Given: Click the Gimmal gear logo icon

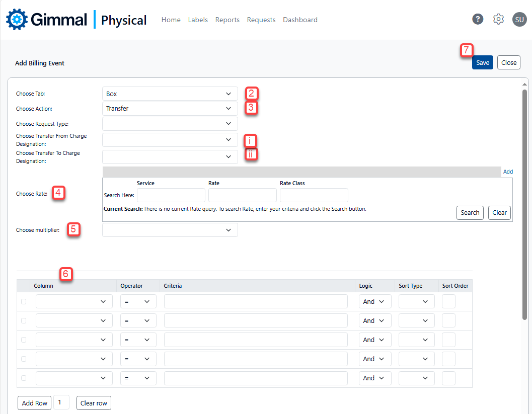Looking at the screenshot, I should point(17,20).
